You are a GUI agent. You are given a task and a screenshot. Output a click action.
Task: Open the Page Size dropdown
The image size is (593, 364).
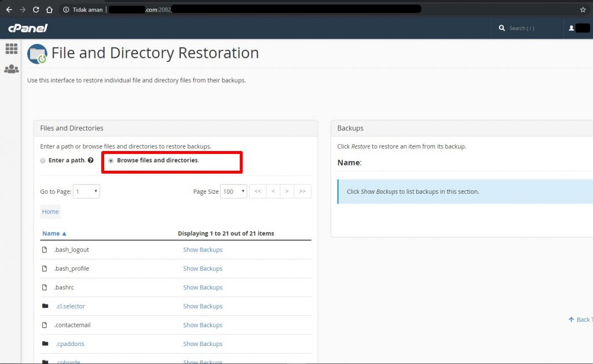pyautogui.click(x=234, y=192)
